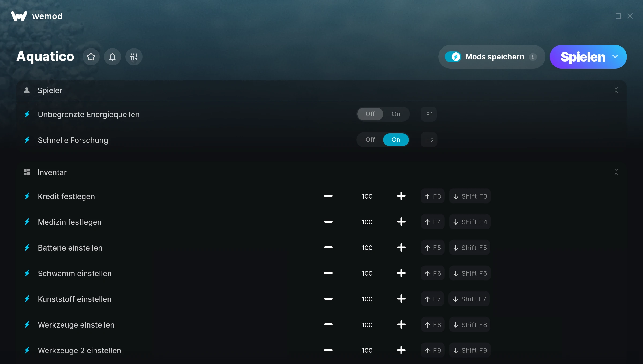Toggle the Mods speichern switch
The image size is (643, 364).
point(453,57)
